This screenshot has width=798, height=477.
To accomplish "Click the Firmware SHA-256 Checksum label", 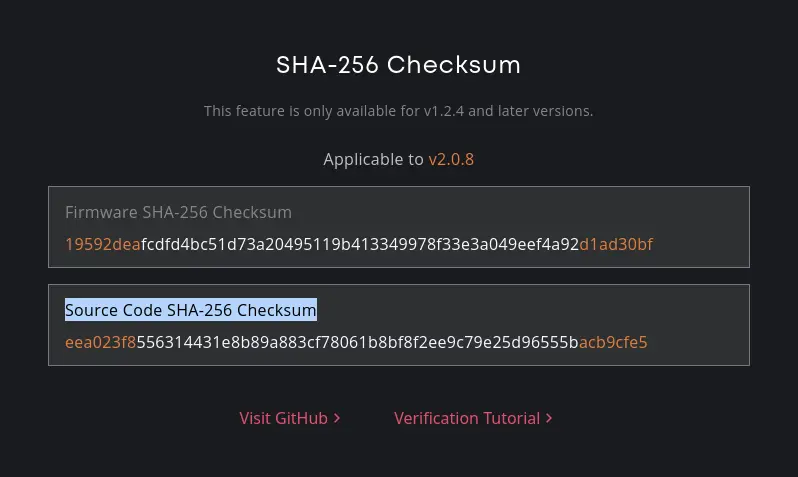I will pyautogui.click(x=179, y=212).
